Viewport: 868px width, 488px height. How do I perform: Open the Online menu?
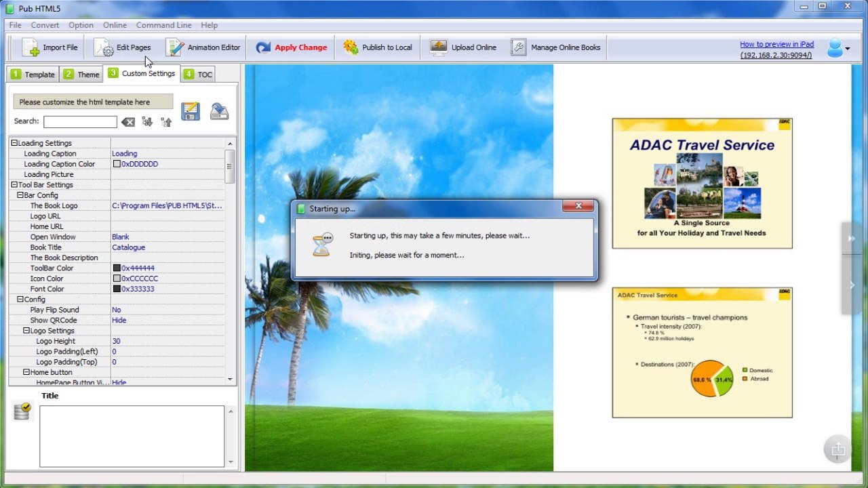coord(115,25)
